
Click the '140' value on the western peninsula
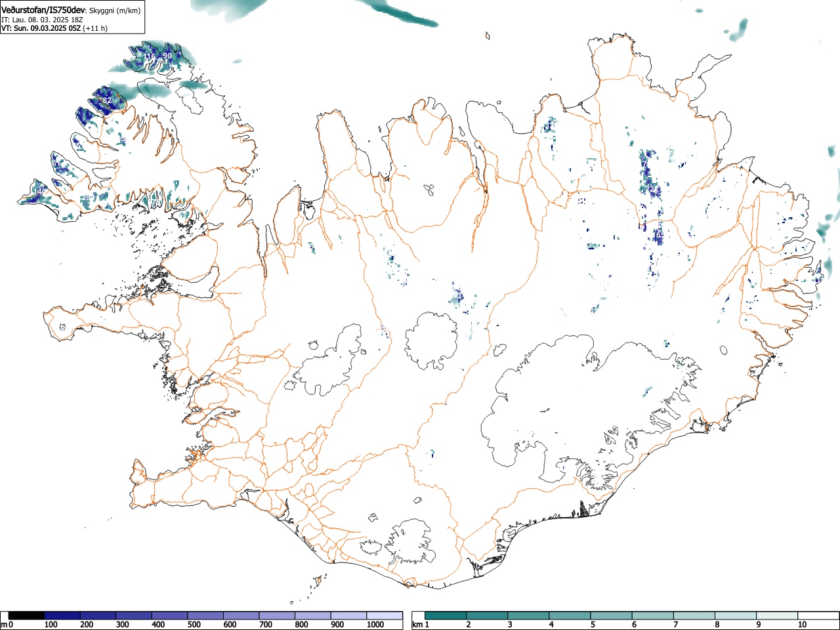click(x=39, y=191)
